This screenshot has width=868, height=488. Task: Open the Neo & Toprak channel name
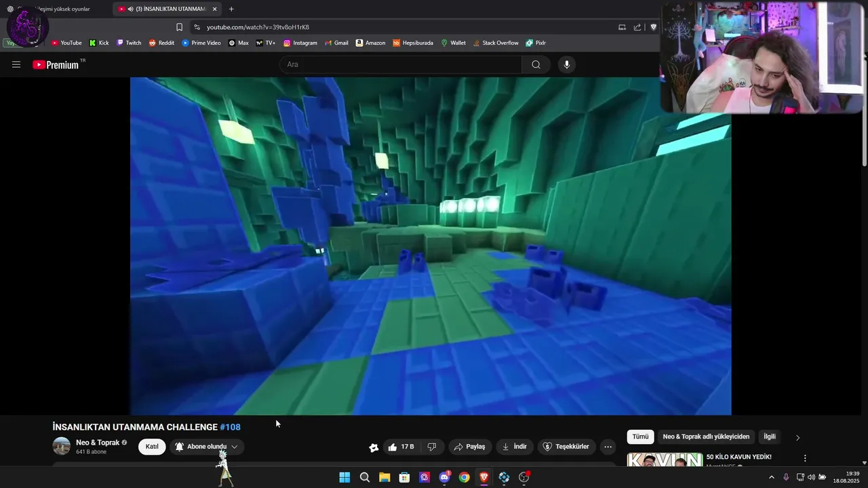pos(98,443)
